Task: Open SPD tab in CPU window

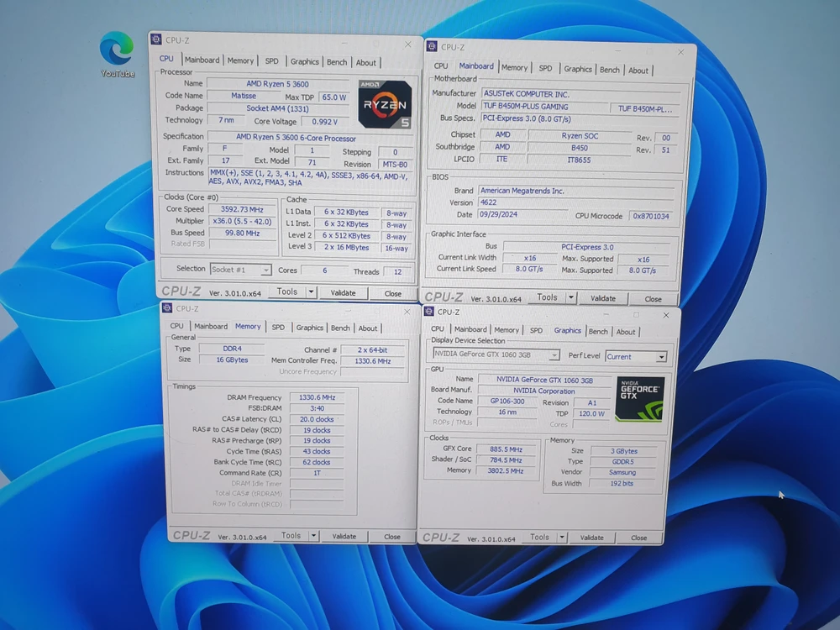Action: (271, 61)
